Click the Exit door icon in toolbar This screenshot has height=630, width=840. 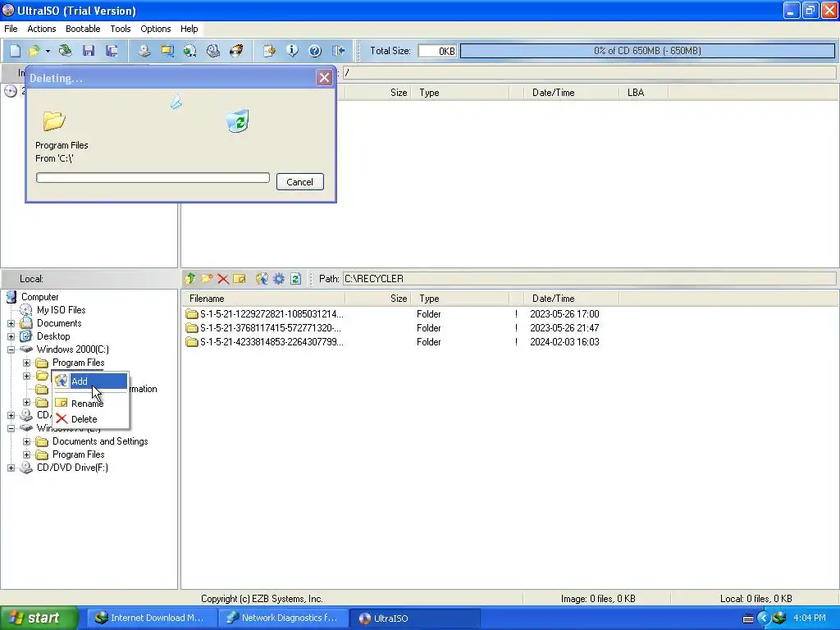[338, 51]
